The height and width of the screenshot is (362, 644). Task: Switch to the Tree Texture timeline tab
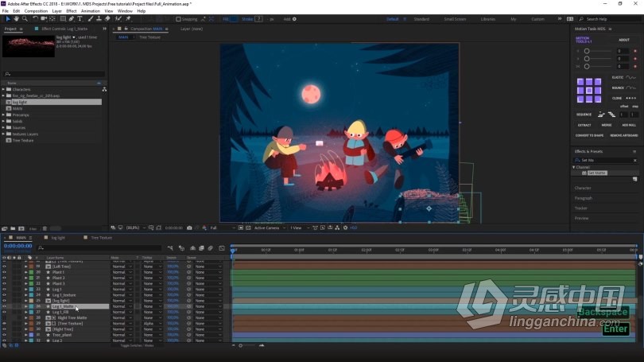pyautogui.click(x=102, y=238)
